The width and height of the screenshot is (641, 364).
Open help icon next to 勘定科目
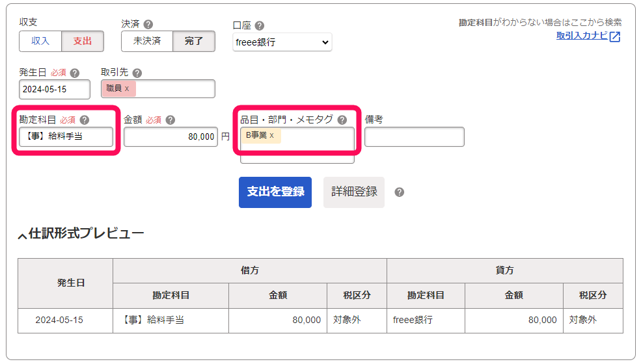click(84, 120)
